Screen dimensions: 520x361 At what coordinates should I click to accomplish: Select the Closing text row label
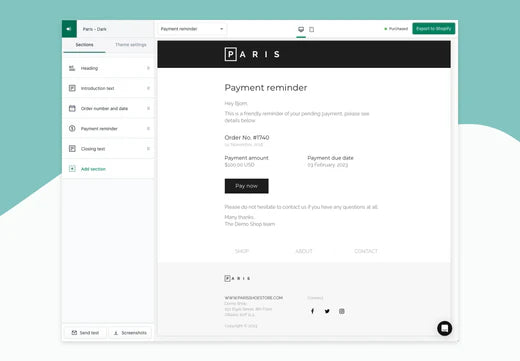tap(93, 149)
